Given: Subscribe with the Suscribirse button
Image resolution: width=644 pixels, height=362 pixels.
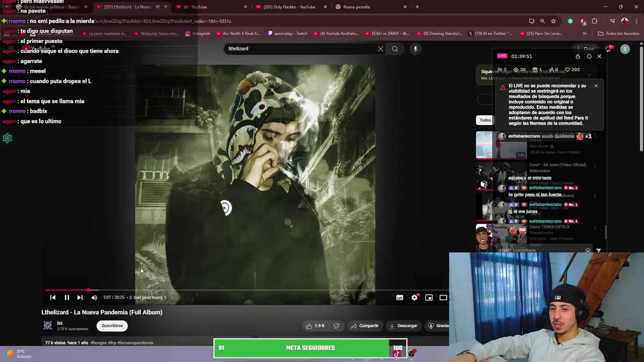Looking at the screenshot, I should pyautogui.click(x=112, y=326).
